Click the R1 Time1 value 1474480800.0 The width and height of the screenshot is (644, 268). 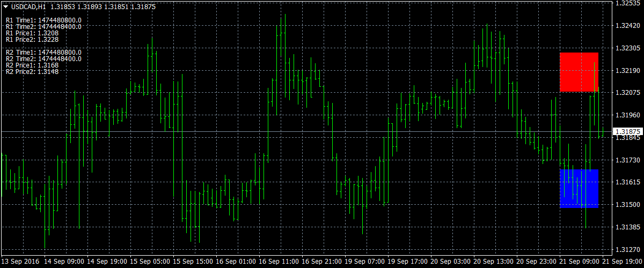click(x=60, y=20)
